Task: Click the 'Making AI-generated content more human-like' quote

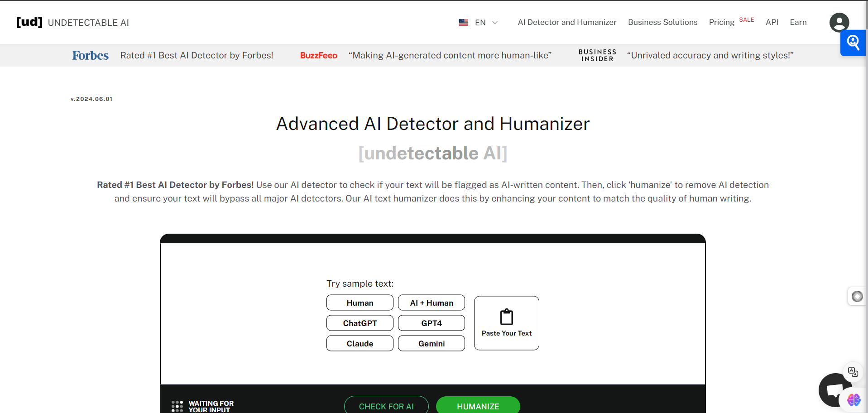Action: (450, 55)
